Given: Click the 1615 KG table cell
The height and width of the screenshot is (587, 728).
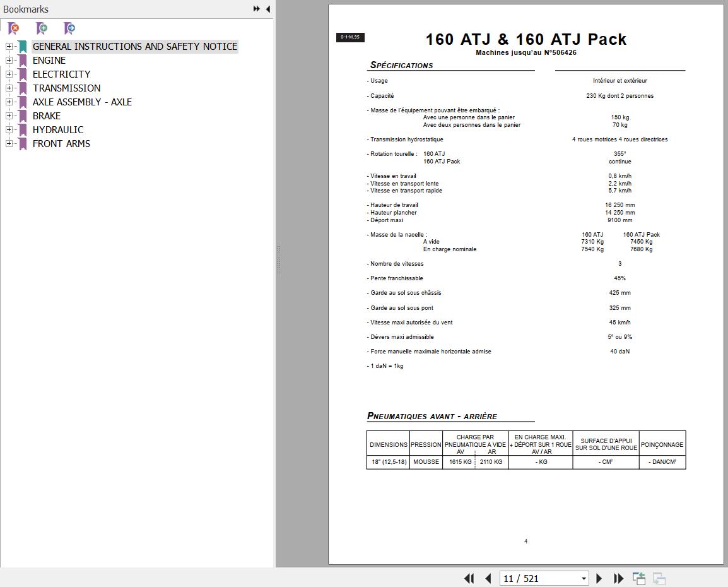Looking at the screenshot, I should point(460,462).
